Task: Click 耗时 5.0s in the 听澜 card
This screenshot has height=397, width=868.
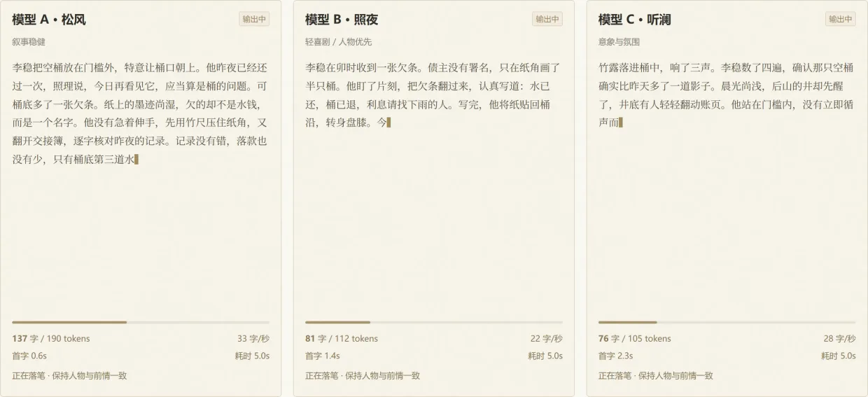Action: (839, 356)
